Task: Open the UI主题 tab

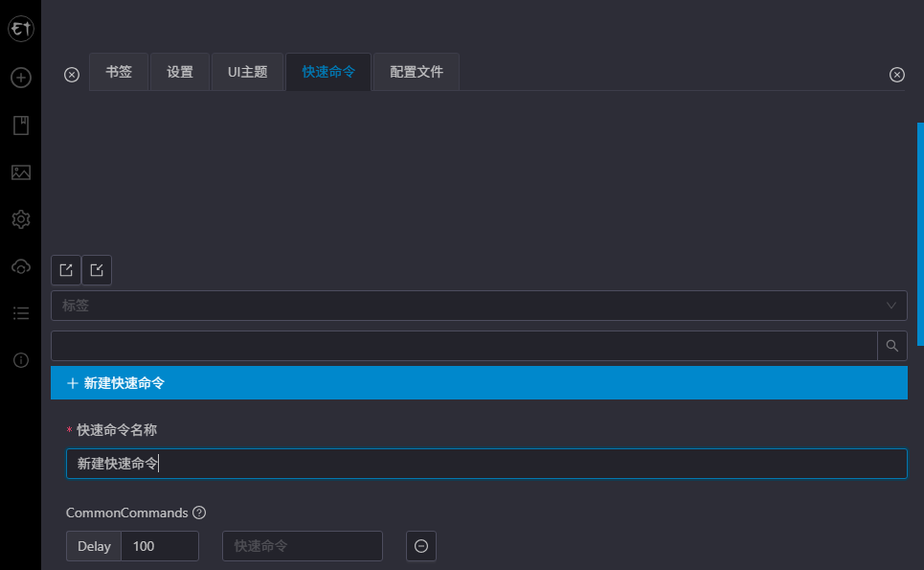Action: tap(247, 71)
